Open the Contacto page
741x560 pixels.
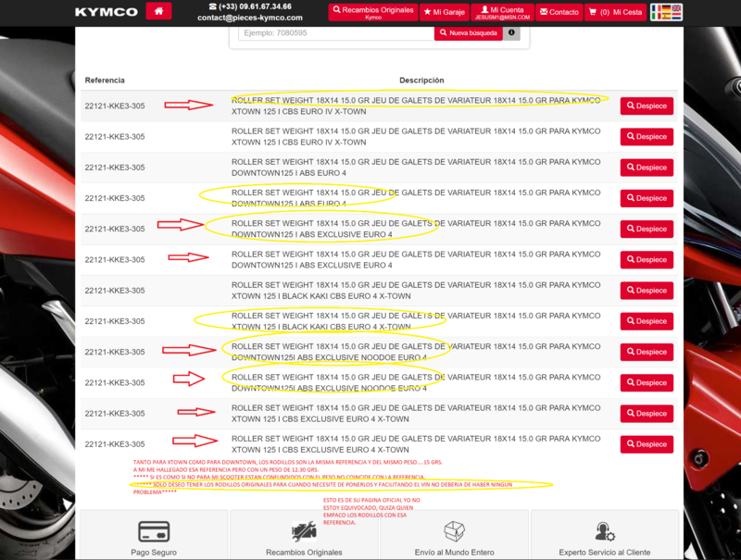(559, 12)
